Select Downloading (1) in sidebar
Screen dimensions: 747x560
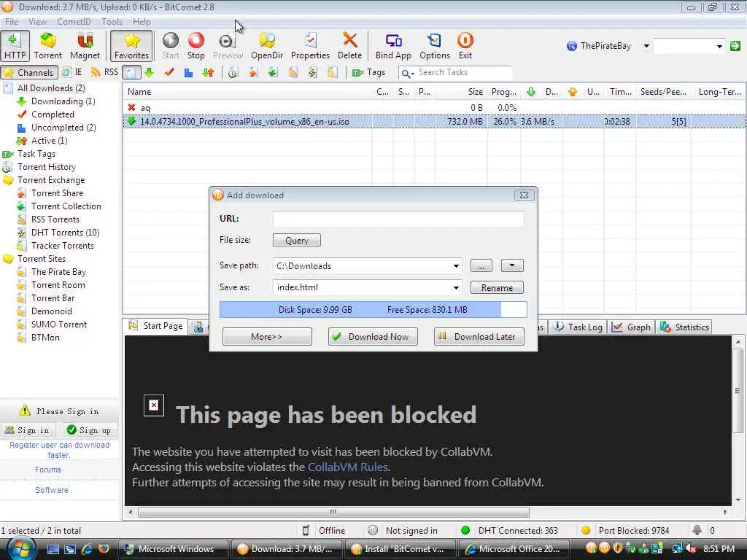63,101
